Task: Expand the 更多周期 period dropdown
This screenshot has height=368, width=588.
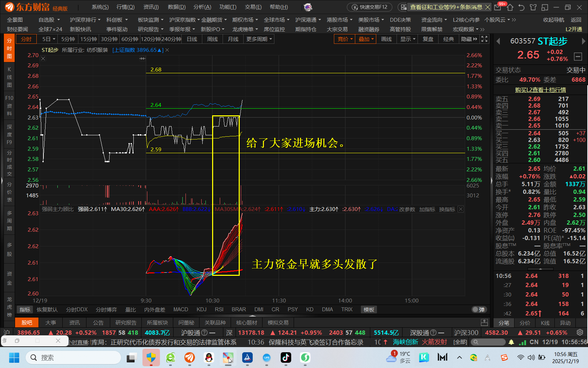Action: (259, 39)
